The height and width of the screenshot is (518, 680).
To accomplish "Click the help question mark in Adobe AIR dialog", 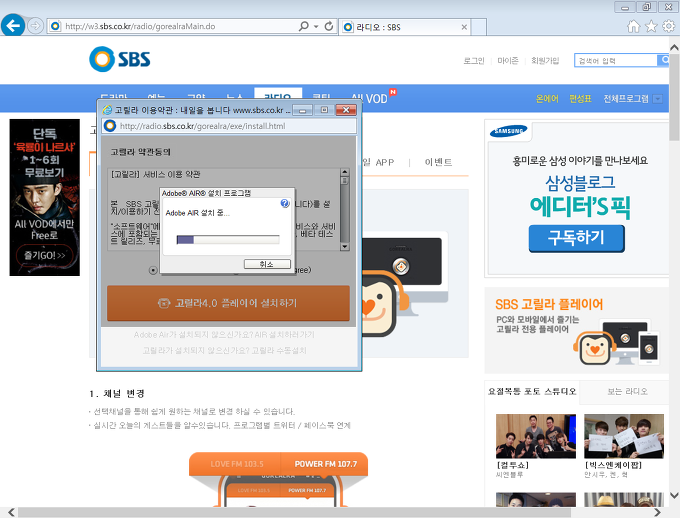I will [285, 203].
